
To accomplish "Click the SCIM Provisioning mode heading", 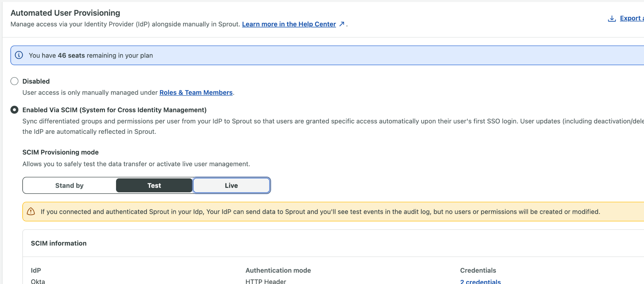I will point(60,152).
